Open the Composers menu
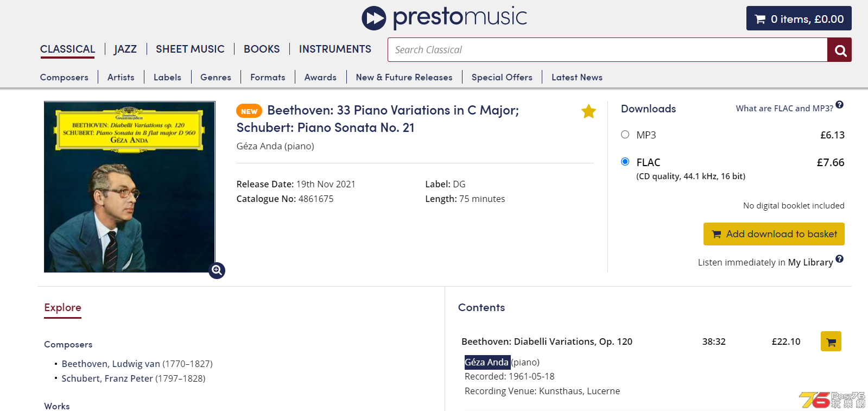The width and height of the screenshot is (868, 411). point(64,77)
